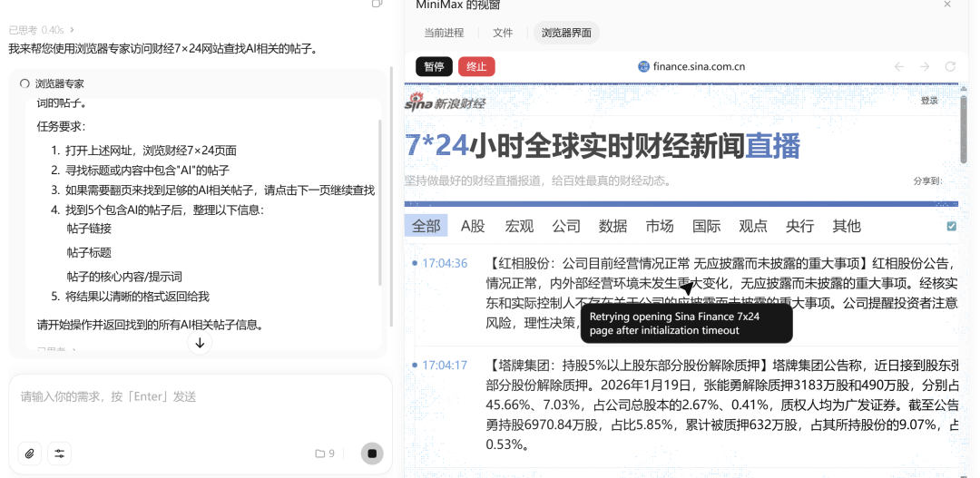Click the 帖子的核心内容/提示词 list item
Image resolution: width=980 pixels, height=478 pixels.
pos(124,276)
